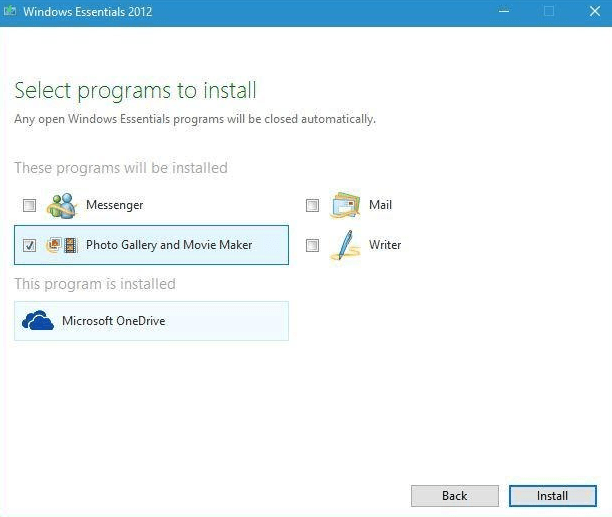The height and width of the screenshot is (517, 612).
Task: Click the Mail envelope icon
Action: (345, 205)
